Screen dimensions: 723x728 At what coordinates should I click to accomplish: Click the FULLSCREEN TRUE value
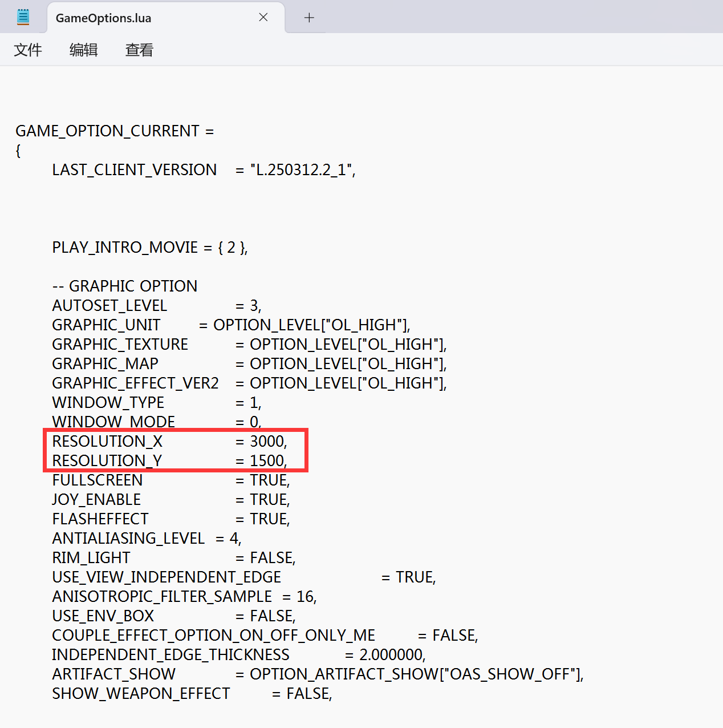coord(269,480)
